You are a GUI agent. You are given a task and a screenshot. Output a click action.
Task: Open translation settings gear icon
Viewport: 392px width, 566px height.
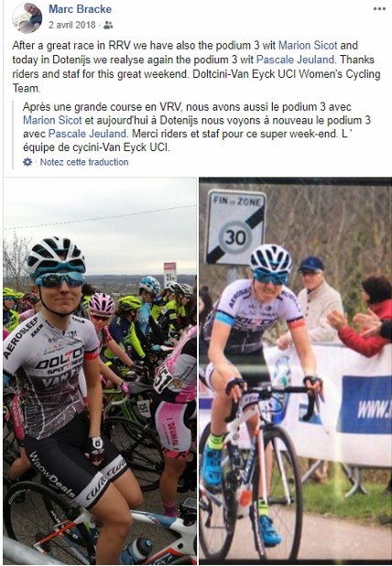[27, 162]
